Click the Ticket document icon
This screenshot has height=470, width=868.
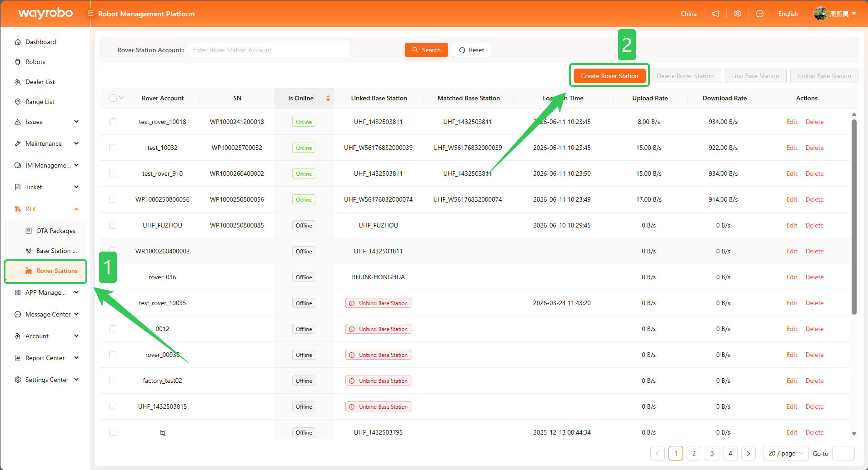(x=18, y=187)
